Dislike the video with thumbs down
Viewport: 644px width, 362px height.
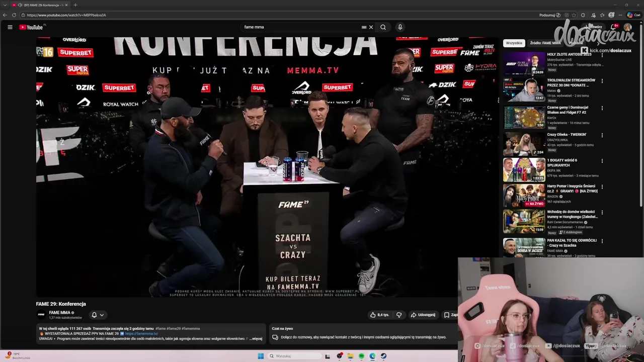tap(399, 315)
